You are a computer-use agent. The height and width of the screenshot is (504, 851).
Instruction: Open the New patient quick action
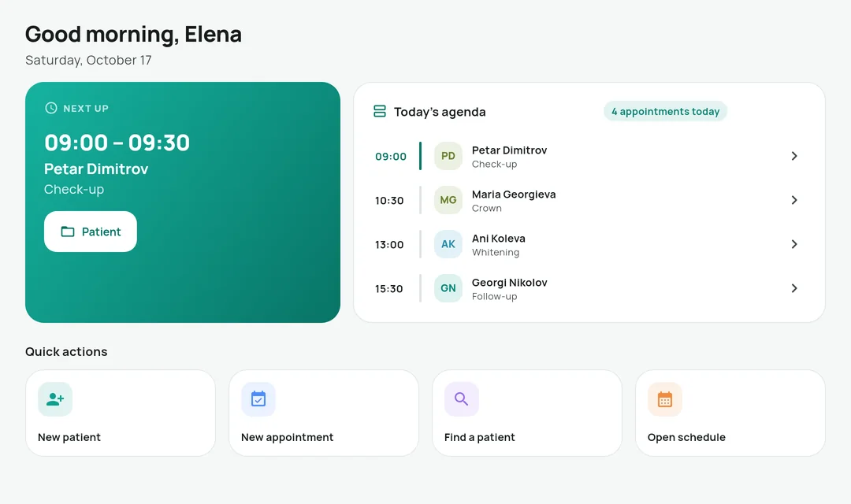[x=121, y=413]
